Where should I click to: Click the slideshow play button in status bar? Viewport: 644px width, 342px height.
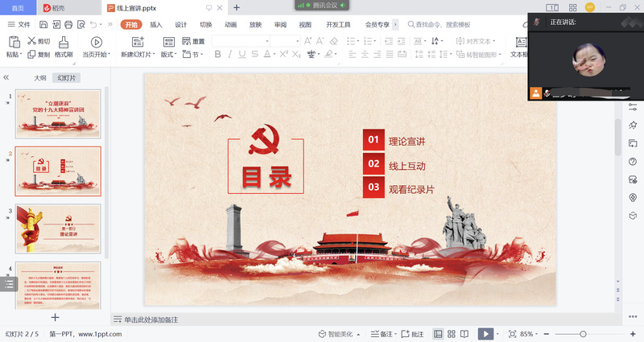(485, 334)
